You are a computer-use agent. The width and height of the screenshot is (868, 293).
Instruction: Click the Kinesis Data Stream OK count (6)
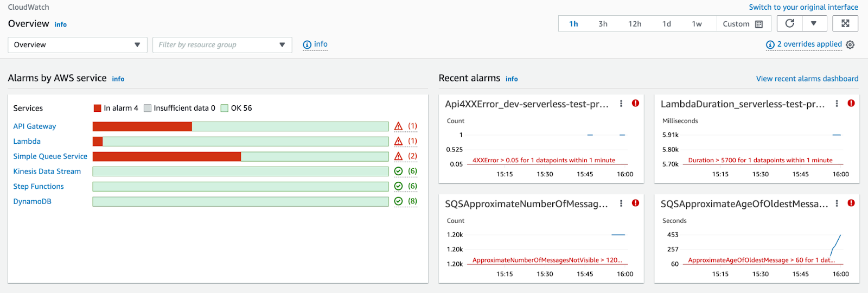(x=413, y=171)
